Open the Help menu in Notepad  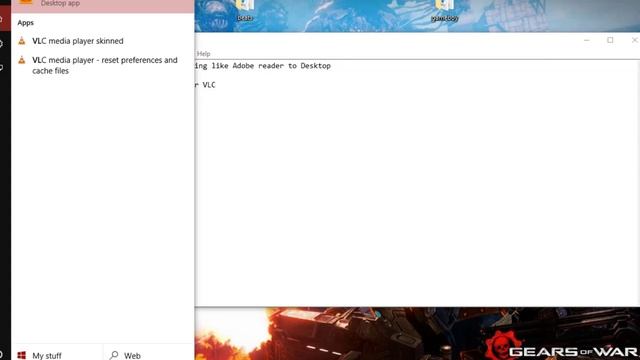[203, 53]
